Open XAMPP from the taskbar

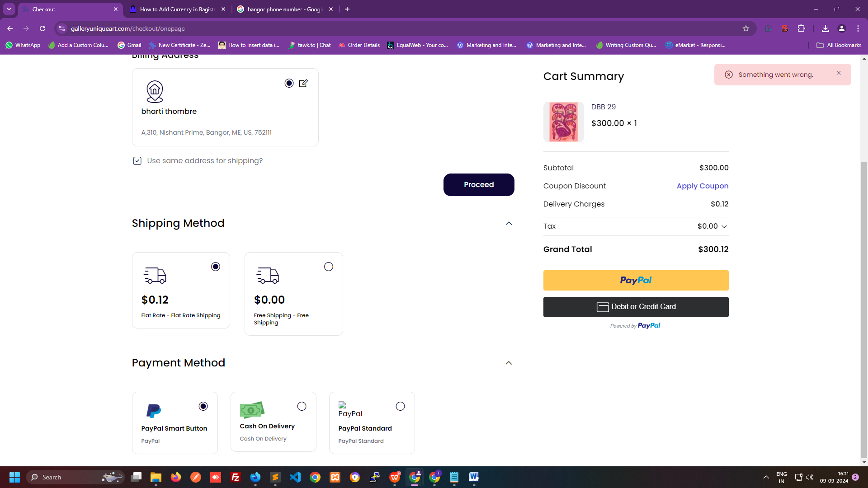click(335, 477)
